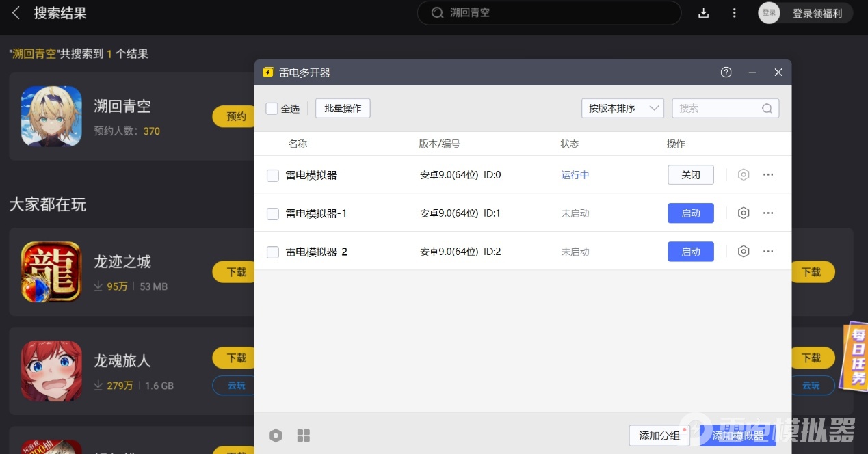Open settings gear for 雷电模拟器-2

[x=744, y=252]
